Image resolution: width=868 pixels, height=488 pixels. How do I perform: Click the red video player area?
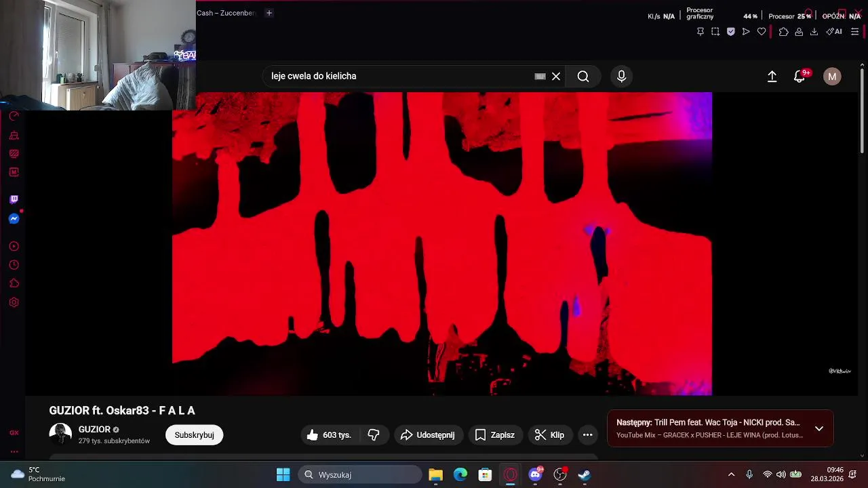point(442,243)
